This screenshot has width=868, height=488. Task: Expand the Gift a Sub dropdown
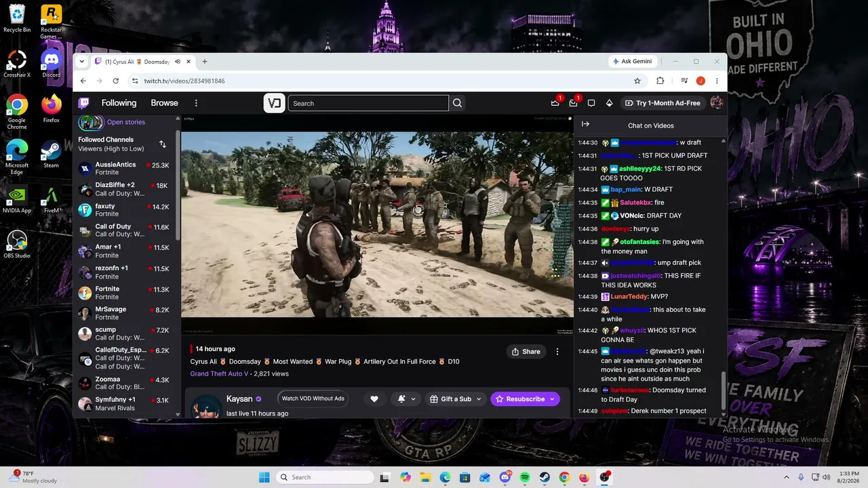point(479,399)
